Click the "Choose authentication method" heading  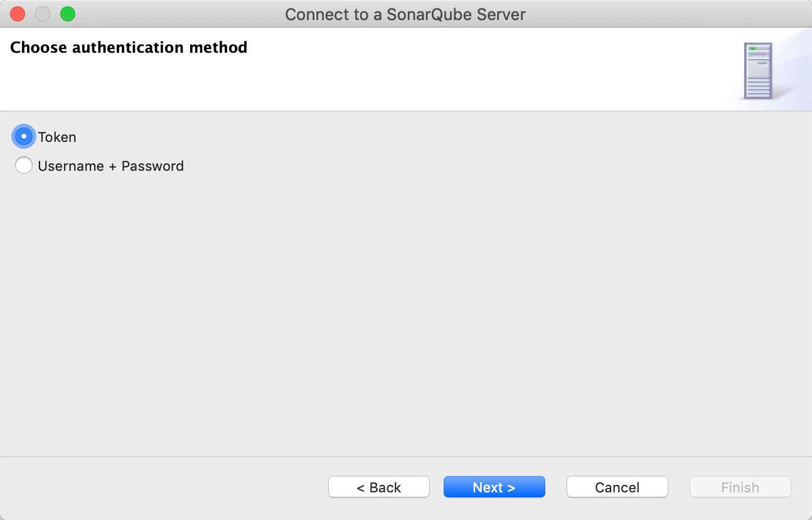click(129, 47)
